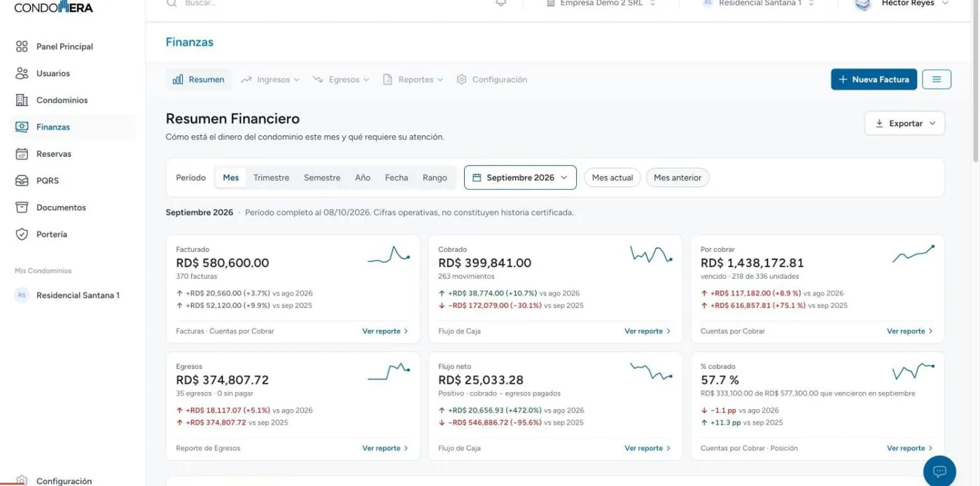Click the Facturado sparkline chart
Viewport: 980px width, 486px height.
pos(389,256)
